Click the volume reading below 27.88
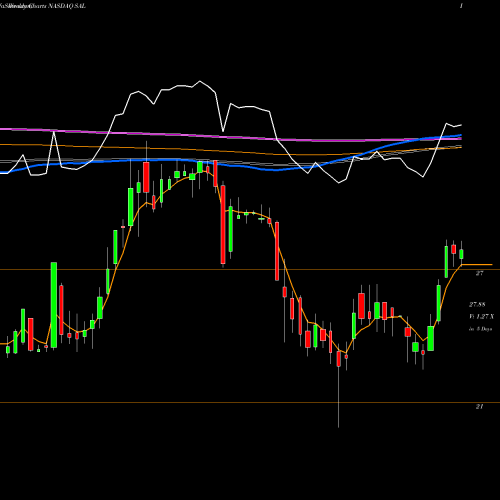 point(481,316)
